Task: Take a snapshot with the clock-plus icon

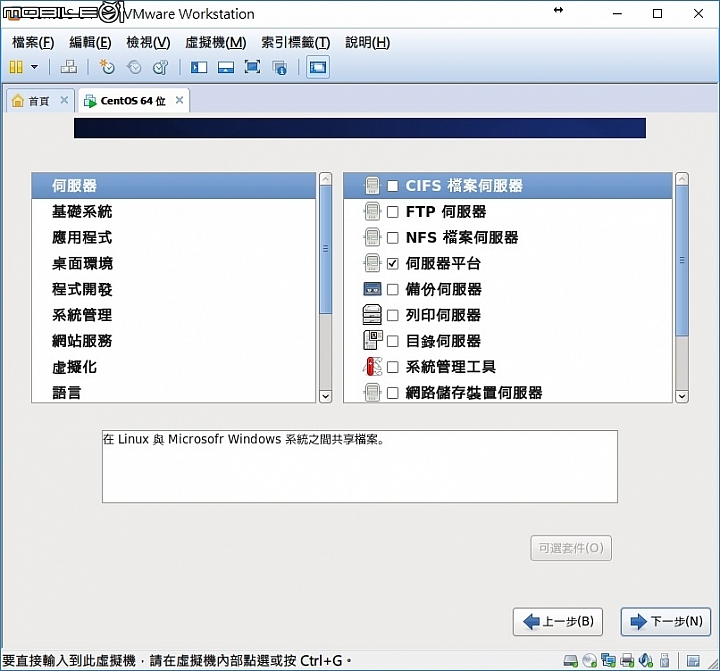Action: point(107,67)
